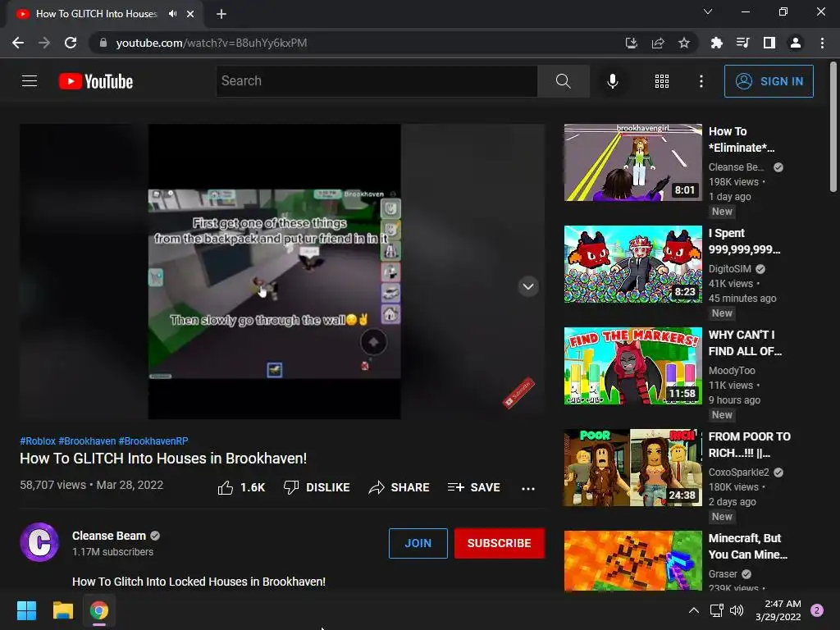Dislike the video

[317, 487]
